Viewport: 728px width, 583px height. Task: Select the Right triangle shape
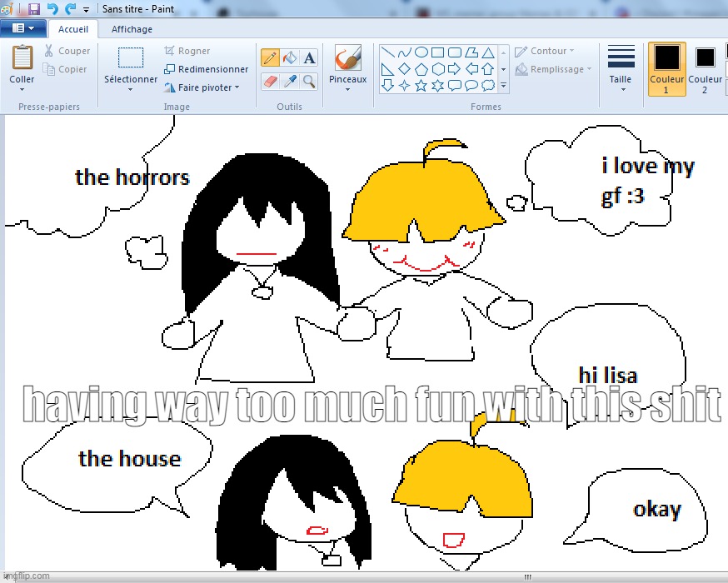(x=387, y=69)
